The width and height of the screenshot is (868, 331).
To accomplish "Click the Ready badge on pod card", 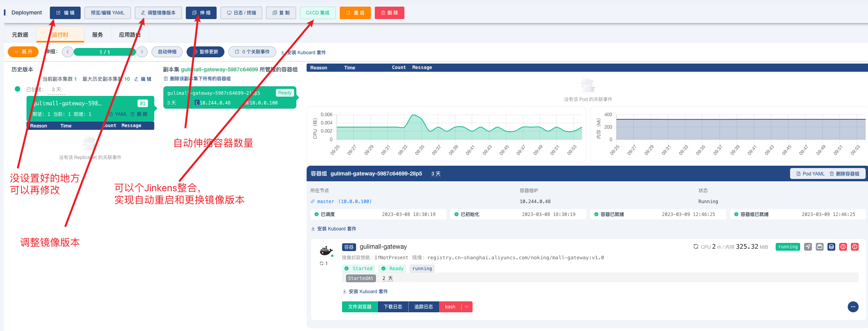I will tap(285, 93).
